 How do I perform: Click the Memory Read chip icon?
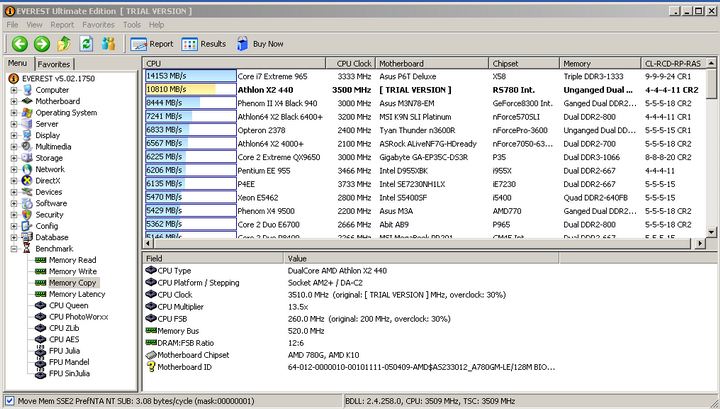pos(40,260)
